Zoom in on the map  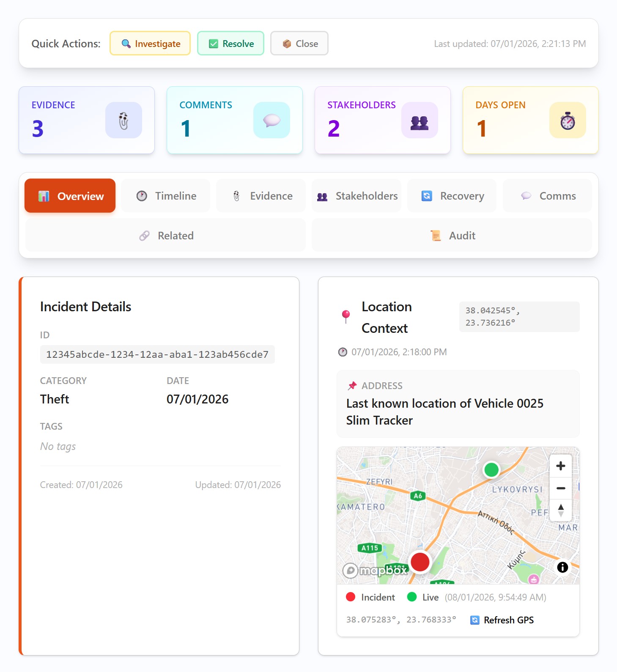click(561, 466)
